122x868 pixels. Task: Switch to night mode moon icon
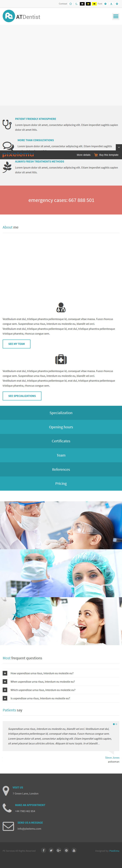point(76,4)
